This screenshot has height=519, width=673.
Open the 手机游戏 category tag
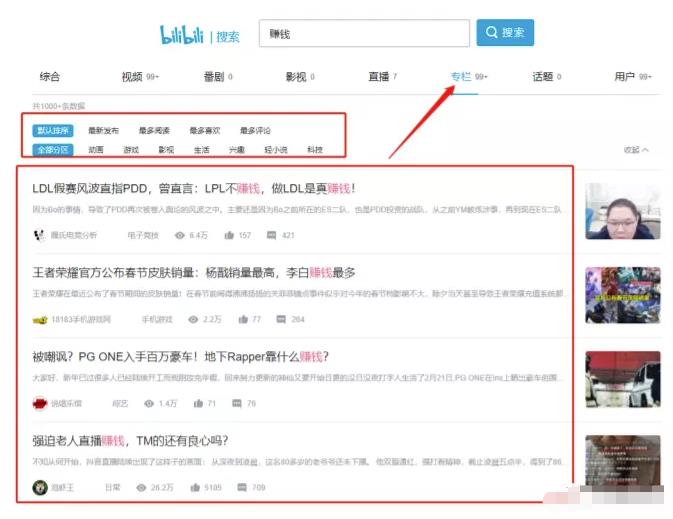click(157, 319)
